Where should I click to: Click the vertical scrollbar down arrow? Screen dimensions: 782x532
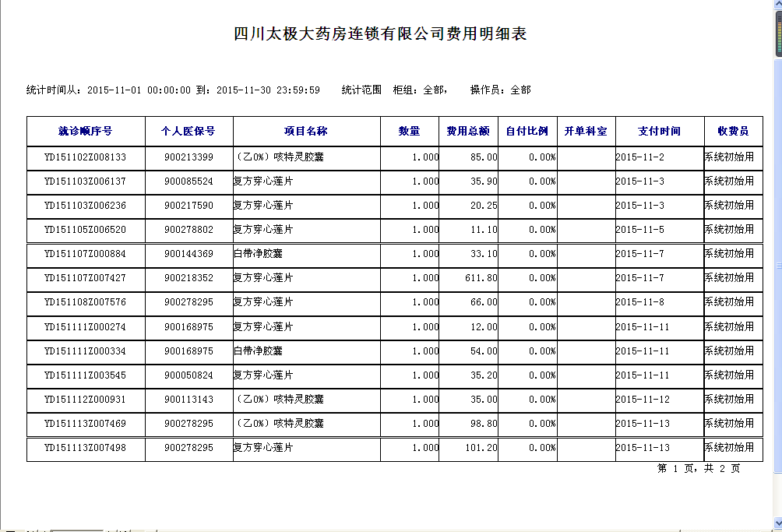[778, 523]
